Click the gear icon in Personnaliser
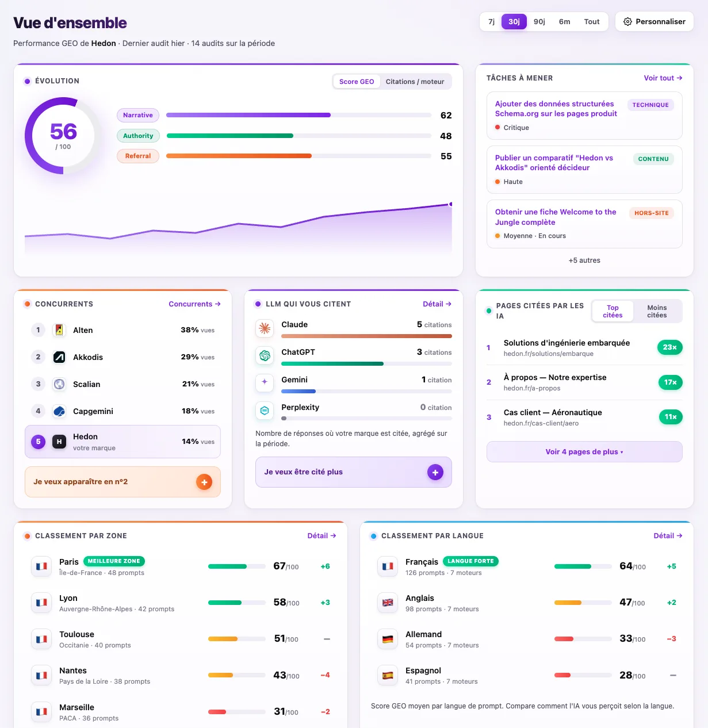This screenshot has width=708, height=728. click(x=628, y=22)
